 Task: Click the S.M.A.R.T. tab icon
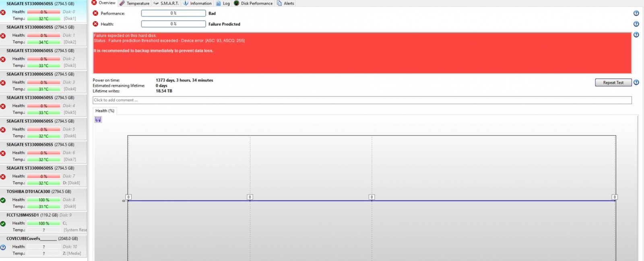coord(156,3)
